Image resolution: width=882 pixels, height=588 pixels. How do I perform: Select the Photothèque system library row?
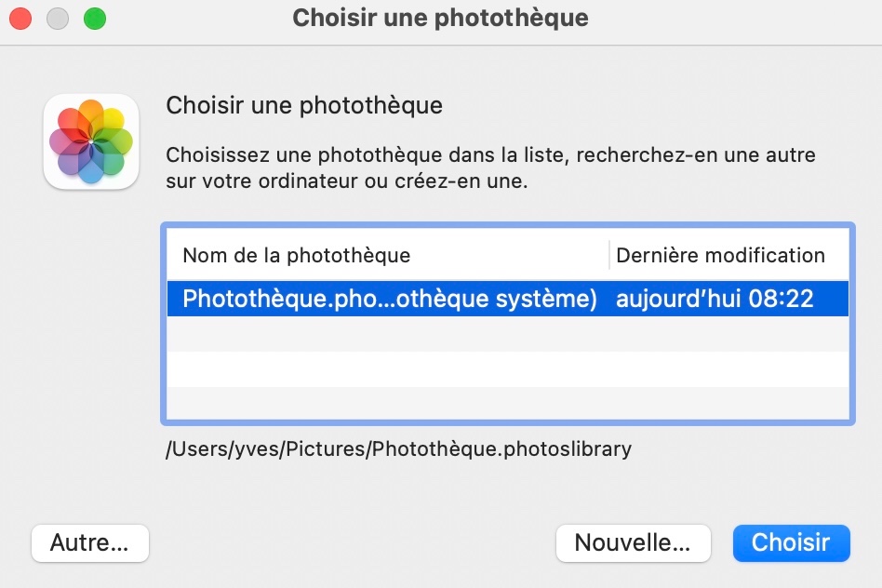(389, 299)
